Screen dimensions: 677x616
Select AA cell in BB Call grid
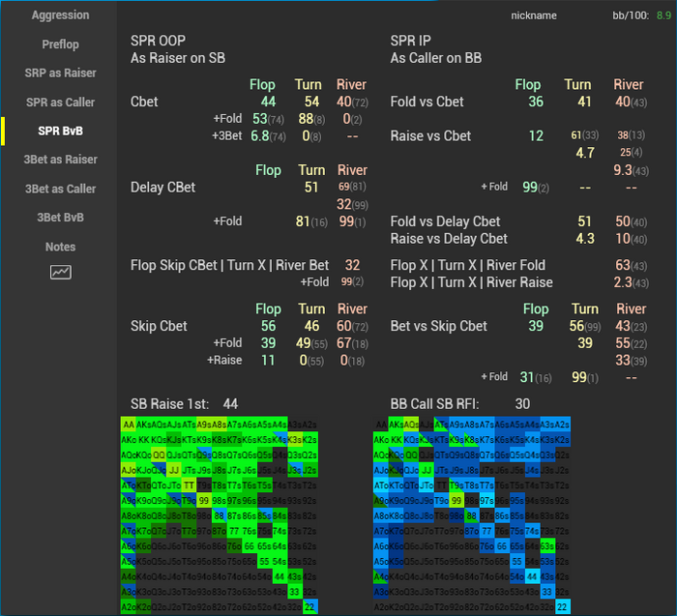click(381, 425)
